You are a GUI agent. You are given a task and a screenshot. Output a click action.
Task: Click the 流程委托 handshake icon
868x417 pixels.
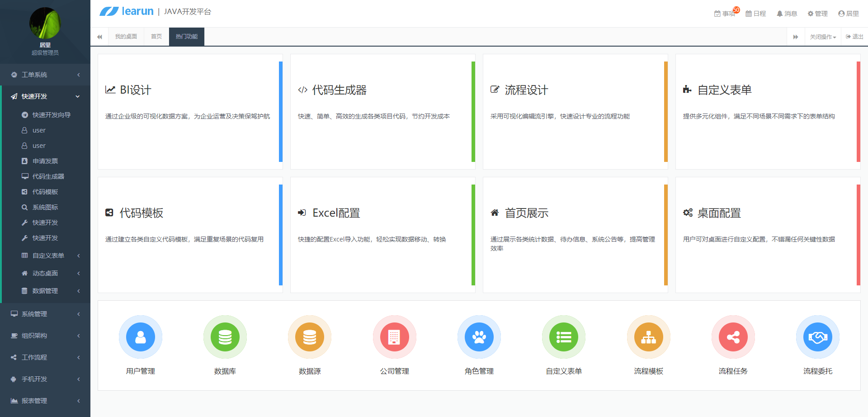[x=817, y=337]
